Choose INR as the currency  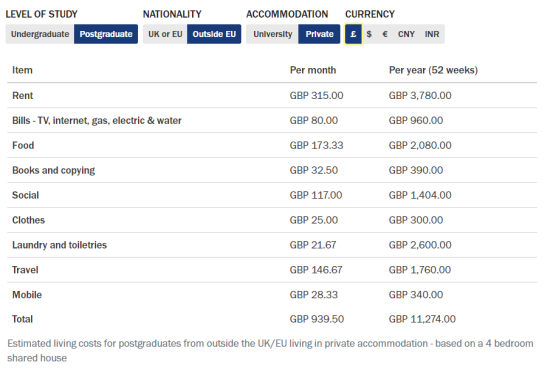coord(432,34)
